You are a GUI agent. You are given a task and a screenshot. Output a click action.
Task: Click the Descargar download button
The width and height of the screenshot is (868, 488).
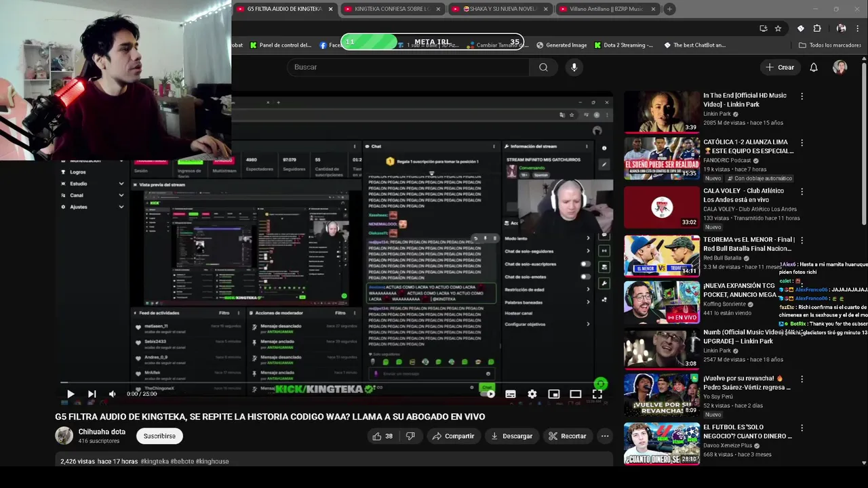coord(512,436)
